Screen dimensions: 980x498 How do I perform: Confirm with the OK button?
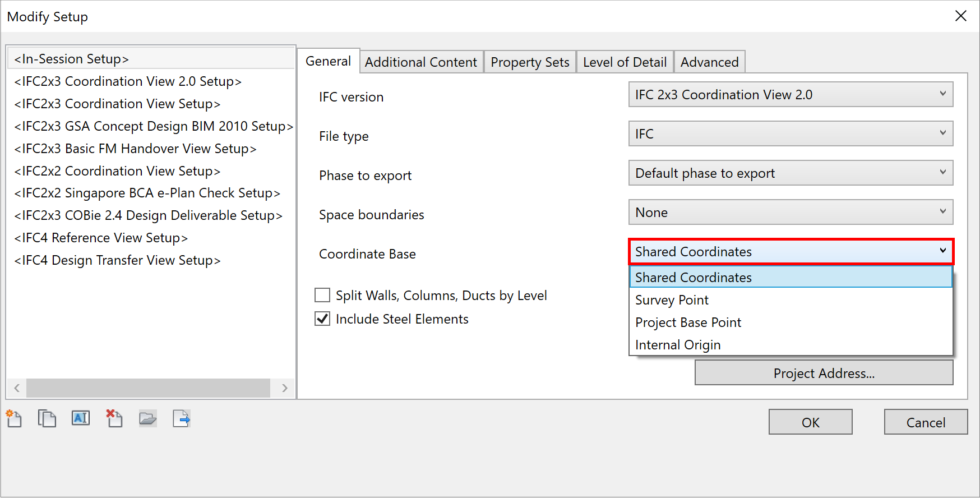pos(810,422)
